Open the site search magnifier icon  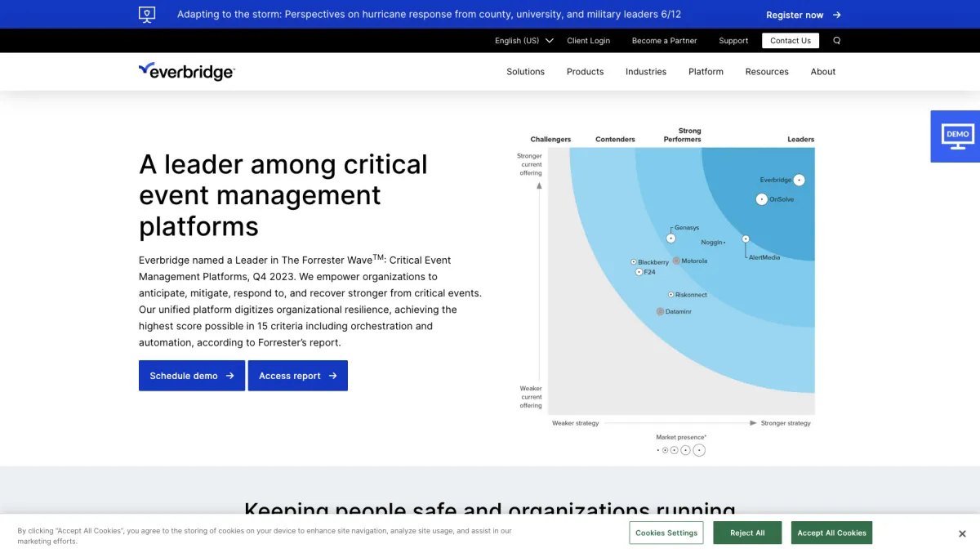coord(836,41)
